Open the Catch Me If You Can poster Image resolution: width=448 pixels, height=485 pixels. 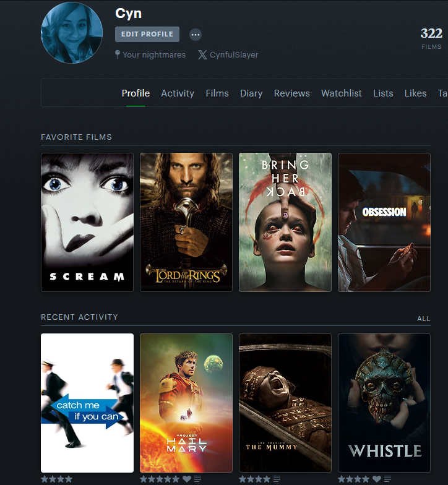click(87, 403)
